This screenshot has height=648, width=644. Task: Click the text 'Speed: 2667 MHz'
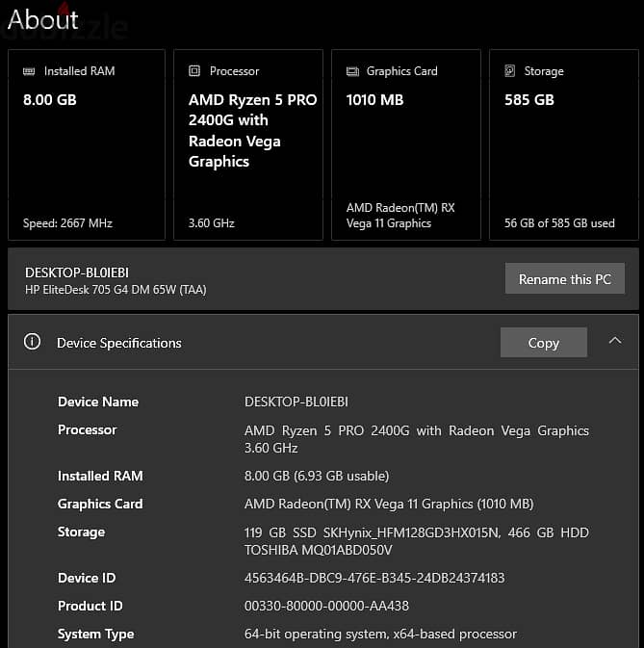point(67,223)
